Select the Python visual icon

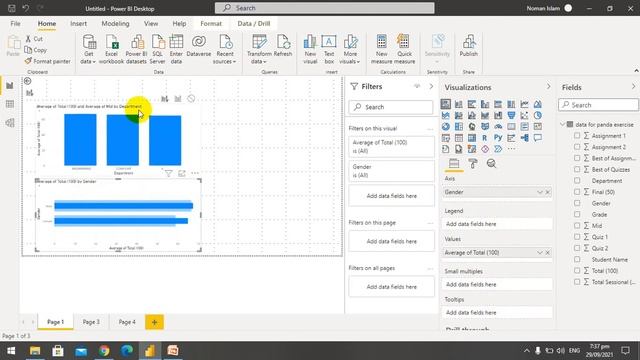[x=498, y=138]
